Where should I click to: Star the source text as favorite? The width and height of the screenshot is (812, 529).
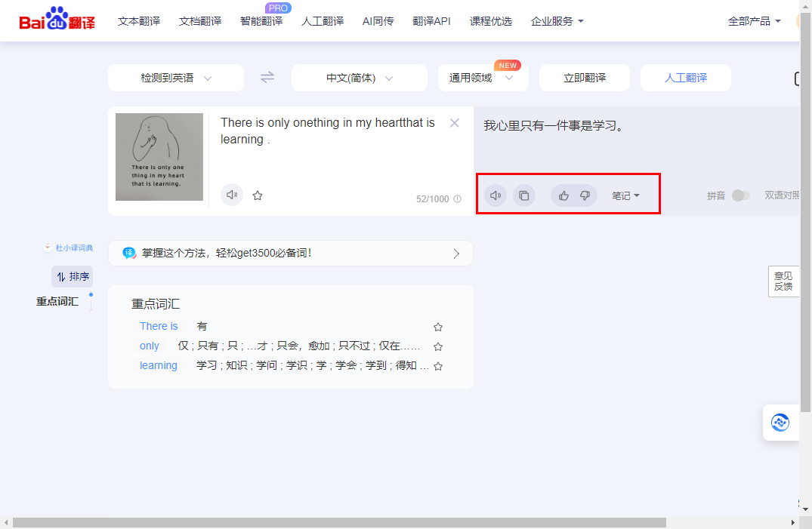(x=257, y=195)
